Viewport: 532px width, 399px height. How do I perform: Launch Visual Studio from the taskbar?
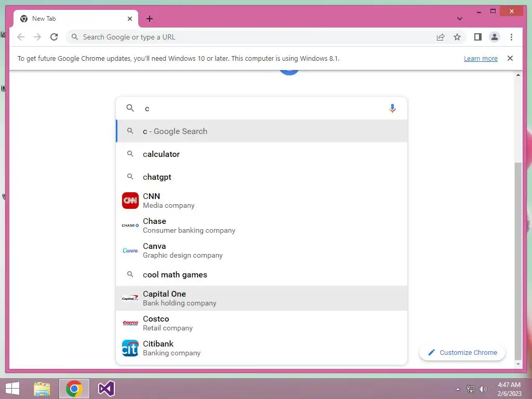[106, 389]
